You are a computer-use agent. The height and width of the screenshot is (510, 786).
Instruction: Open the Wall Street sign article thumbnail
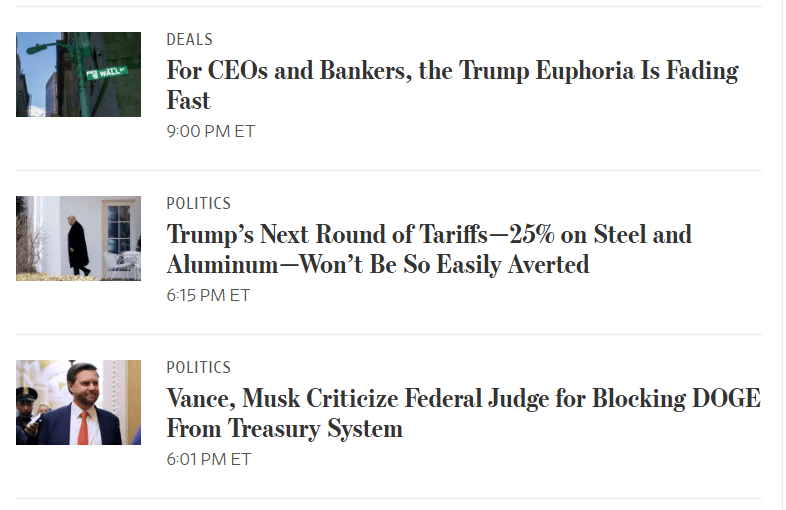(x=78, y=75)
